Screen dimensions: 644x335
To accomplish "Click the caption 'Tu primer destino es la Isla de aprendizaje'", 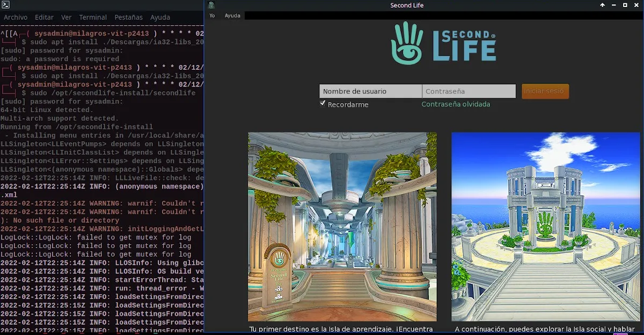I will [341, 329].
